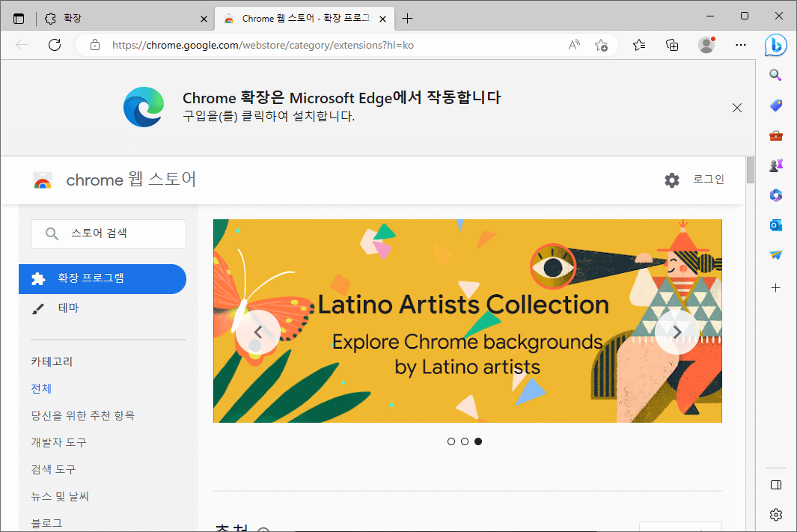Select 블로그 category

click(x=46, y=523)
